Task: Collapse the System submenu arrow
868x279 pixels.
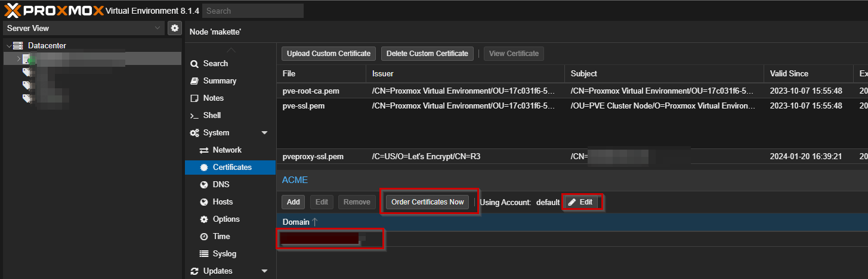Action: (x=265, y=132)
